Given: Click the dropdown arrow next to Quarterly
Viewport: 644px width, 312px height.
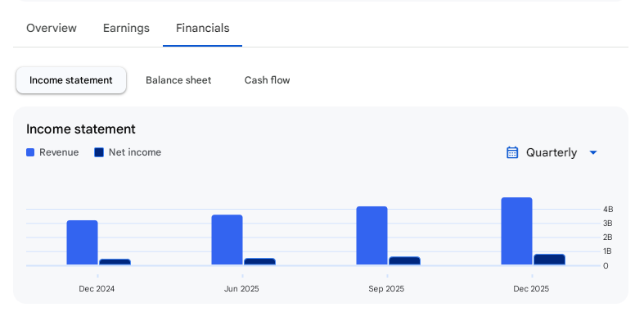Looking at the screenshot, I should tap(592, 152).
